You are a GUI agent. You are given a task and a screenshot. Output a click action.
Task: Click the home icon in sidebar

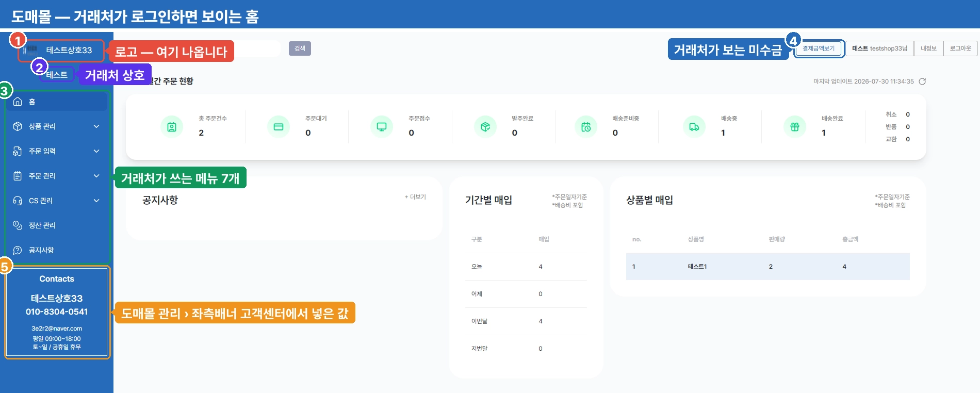tap(18, 102)
